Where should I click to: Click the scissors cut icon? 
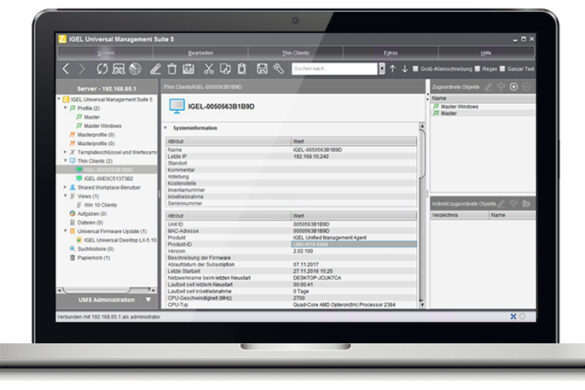[x=209, y=69]
